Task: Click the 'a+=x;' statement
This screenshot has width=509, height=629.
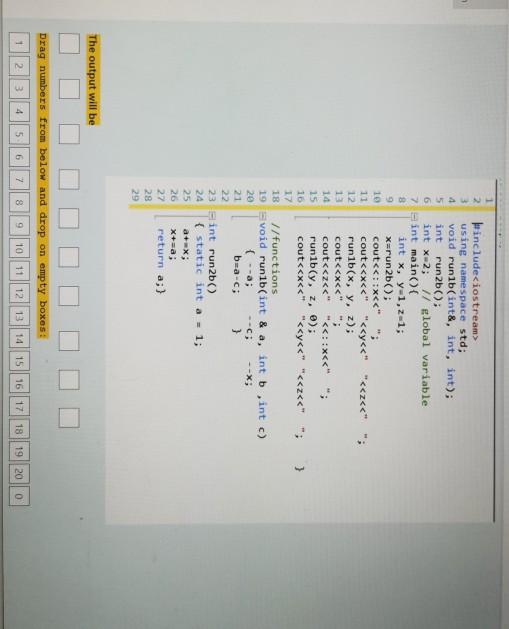Action: pyautogui.click(x=186, y=246)
